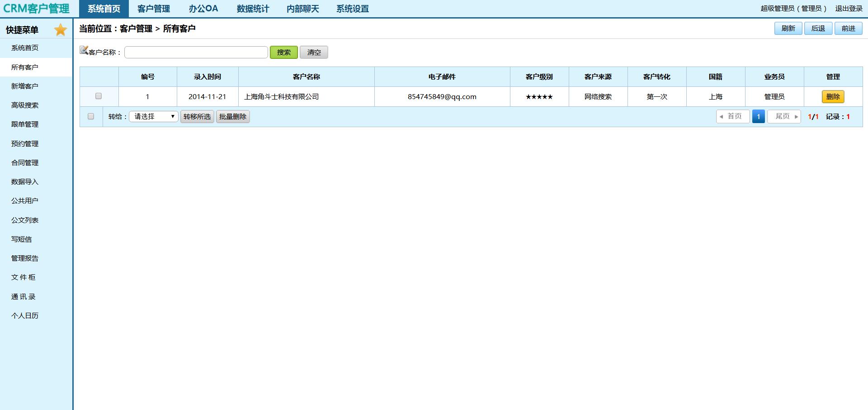Click the 2014-11-21 entry date cell
868x410 pixels.
point(208,97)
